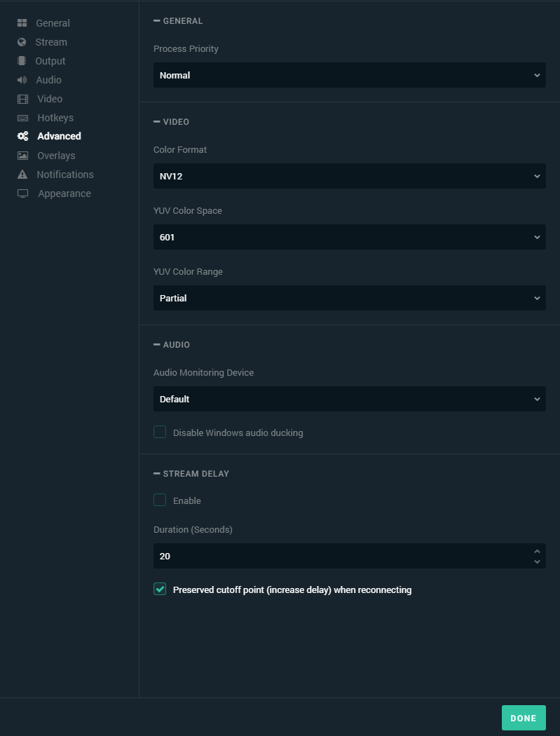Viewport: 560px width, 736px height.
Task: Click the Overlays image icon
Action: tap(22, 156)
